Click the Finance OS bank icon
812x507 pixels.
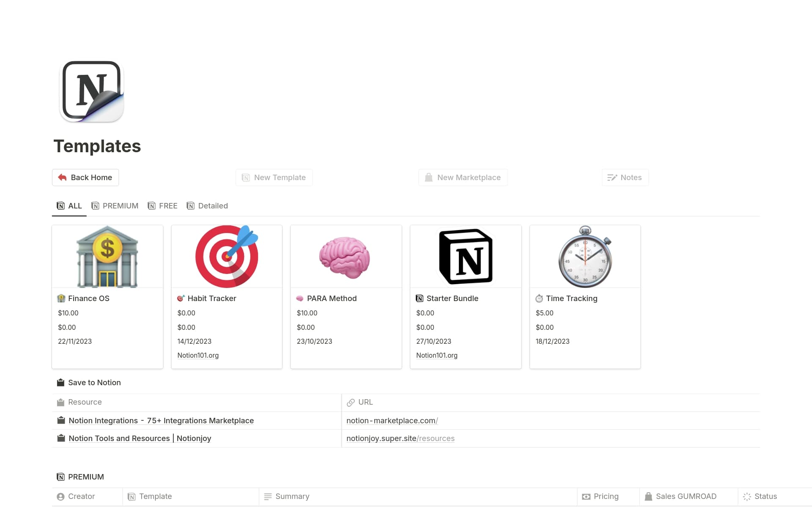pos(107,257)
